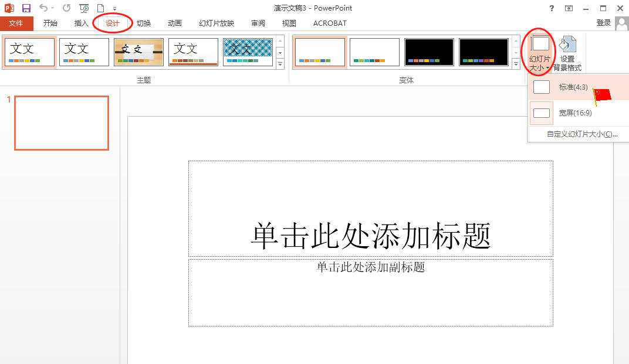Open the 视图 tab
629x364 pixels.
coord(289,23)
